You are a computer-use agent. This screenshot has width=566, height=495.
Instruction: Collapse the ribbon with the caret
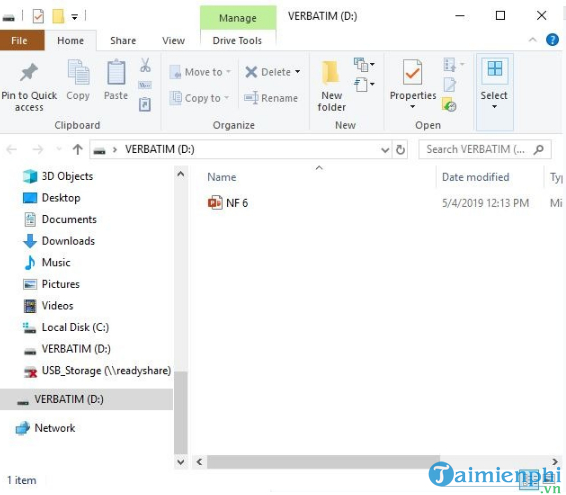click(x=532, y=40)
